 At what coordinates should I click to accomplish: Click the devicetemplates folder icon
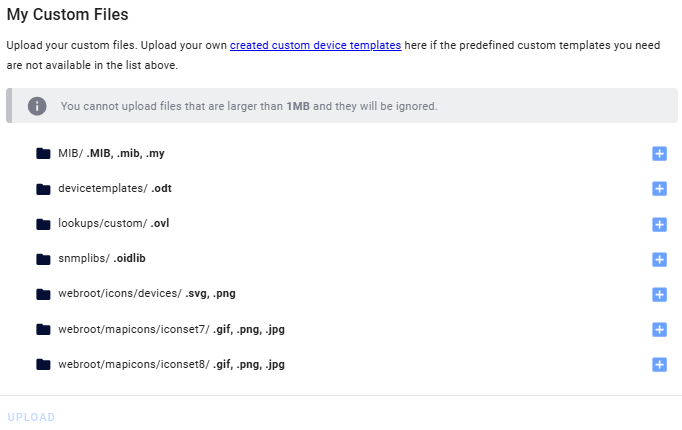[x=43, y=189]
